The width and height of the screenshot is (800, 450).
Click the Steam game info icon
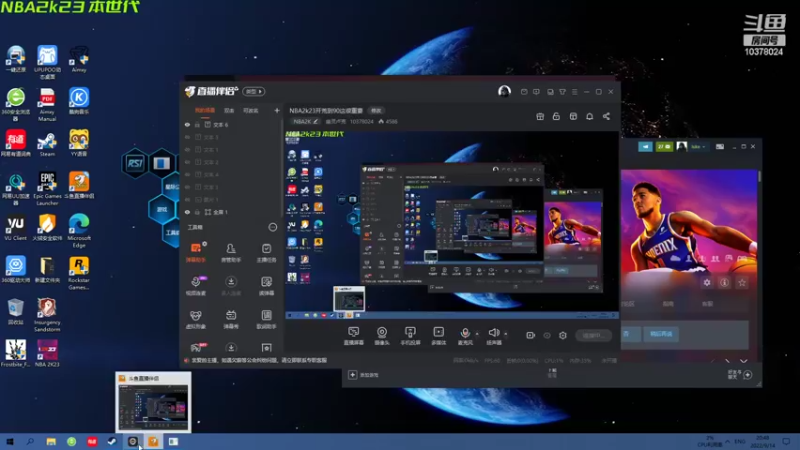click(724, 282)
